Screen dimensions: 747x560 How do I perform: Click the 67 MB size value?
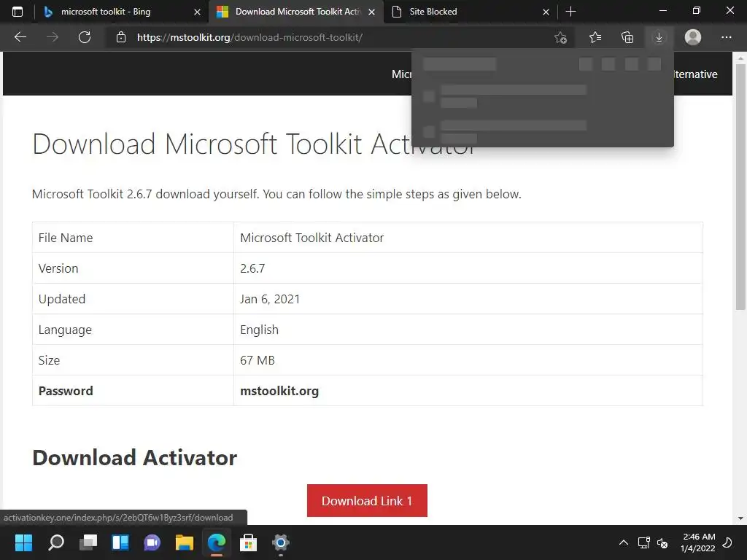pyautogui.click(x=258, y=360)
